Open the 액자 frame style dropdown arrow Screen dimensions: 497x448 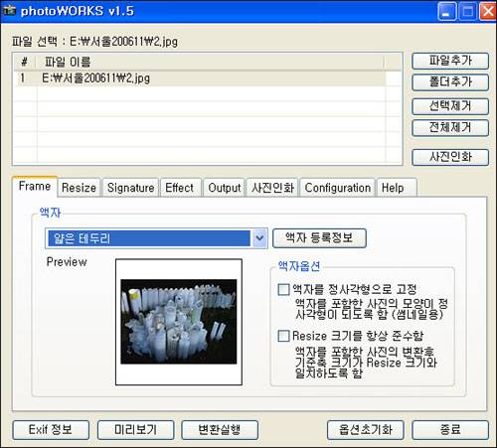tap(259, 238)
